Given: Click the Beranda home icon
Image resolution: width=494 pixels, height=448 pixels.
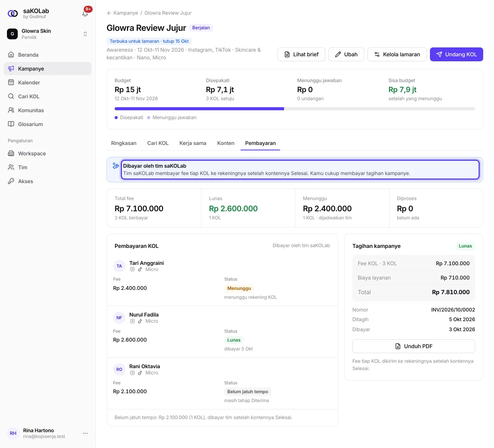Looking at the screenshot, I should pos(11,55).
